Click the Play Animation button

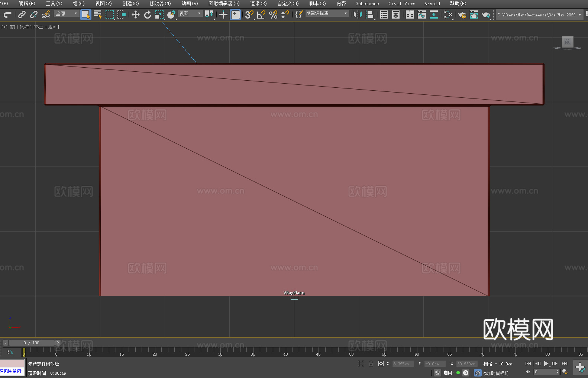click(546, 364)
